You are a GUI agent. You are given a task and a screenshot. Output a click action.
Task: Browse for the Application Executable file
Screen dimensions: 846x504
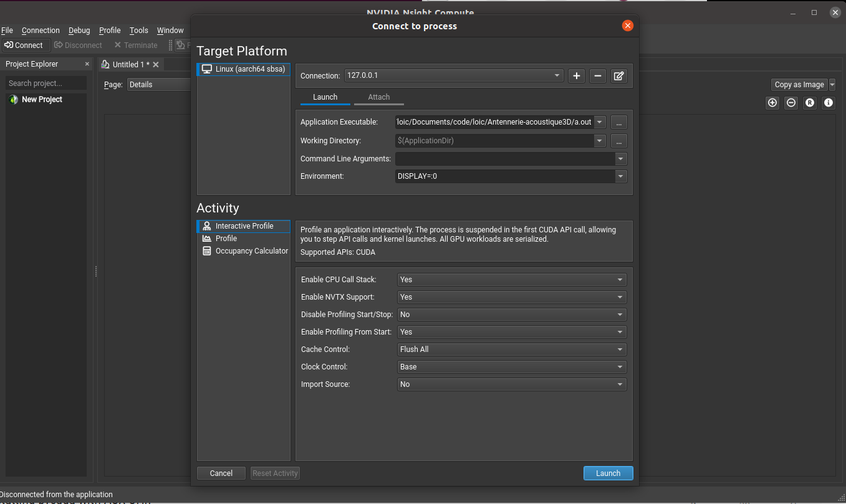(x=618, y=122)
